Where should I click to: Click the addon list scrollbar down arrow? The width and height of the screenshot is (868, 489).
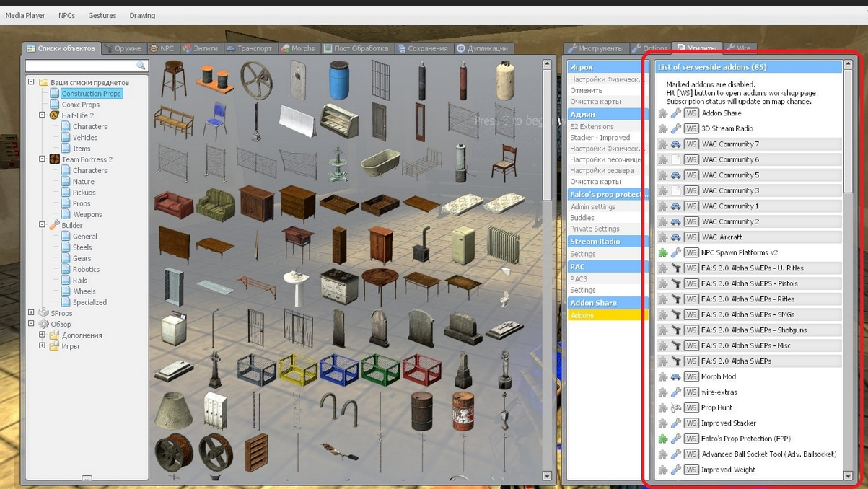(848, 476)
